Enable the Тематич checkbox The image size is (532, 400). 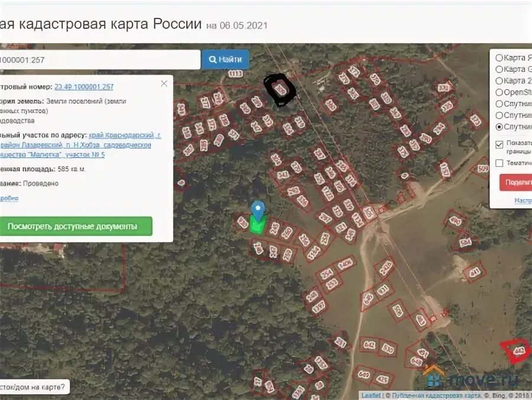pos(499,163)
